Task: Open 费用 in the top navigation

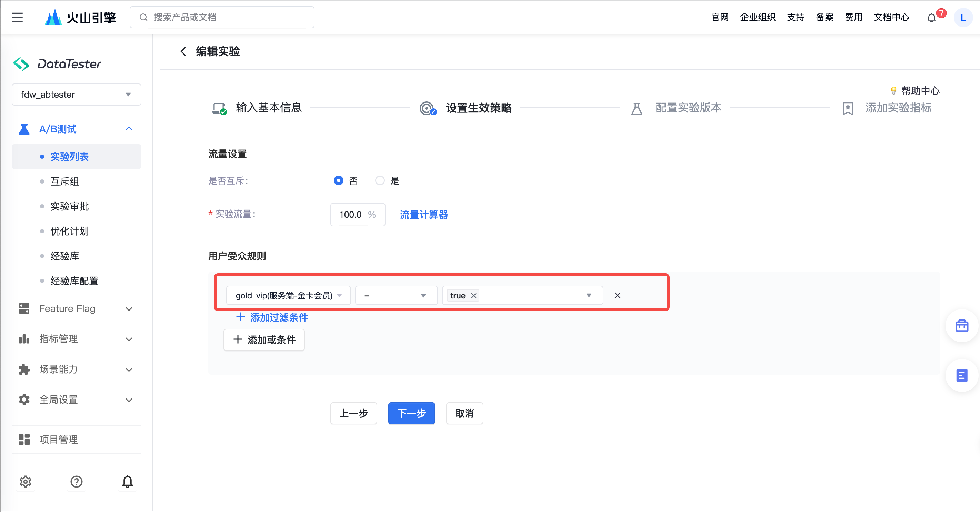Action: tap(853, 18)
